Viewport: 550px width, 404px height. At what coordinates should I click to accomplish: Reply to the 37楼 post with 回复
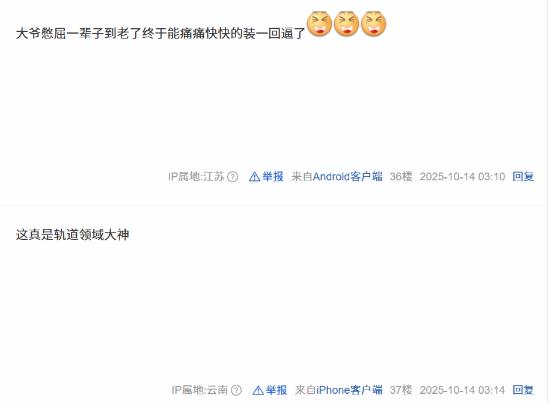click(x=523, y=390)
